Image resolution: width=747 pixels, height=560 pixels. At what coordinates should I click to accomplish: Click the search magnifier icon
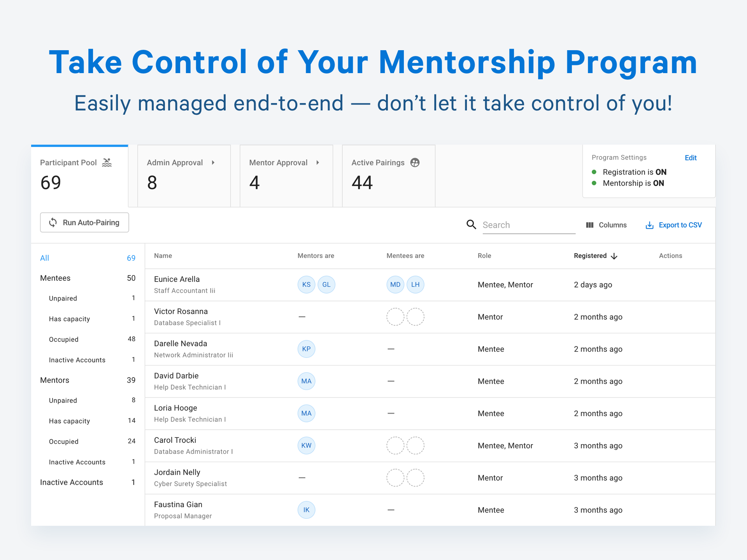point(471,225)
